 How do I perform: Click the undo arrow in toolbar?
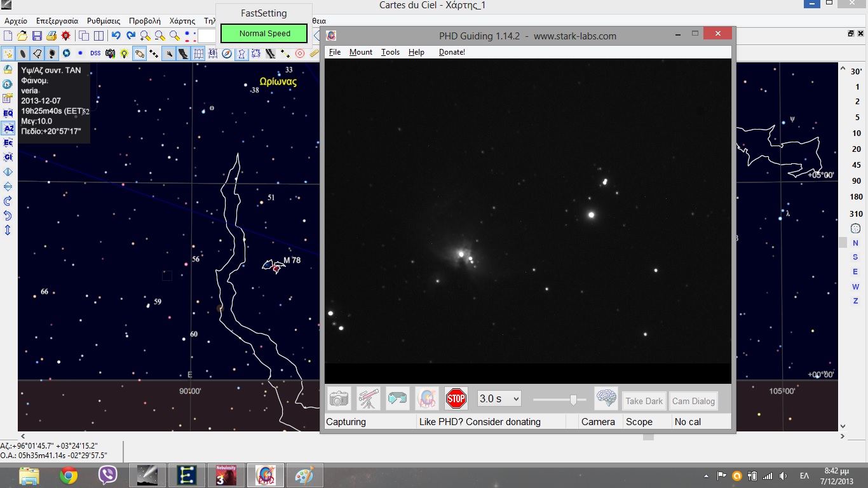pyautogui.click(x=116, y=36)
